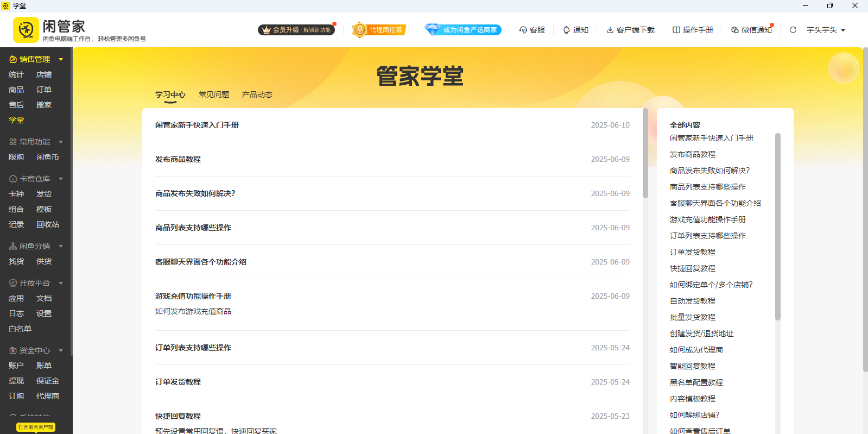Click the 2025-06-10 date text

coord(610,125)
